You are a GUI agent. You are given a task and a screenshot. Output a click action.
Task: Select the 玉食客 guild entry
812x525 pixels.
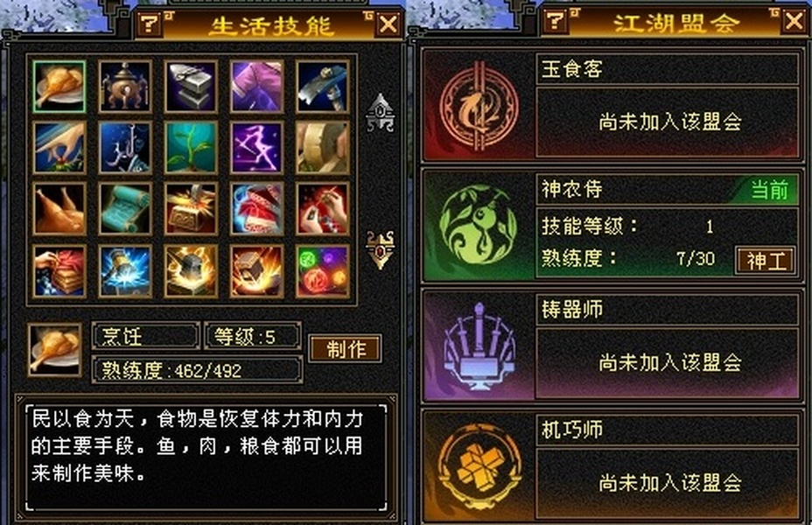612,105
